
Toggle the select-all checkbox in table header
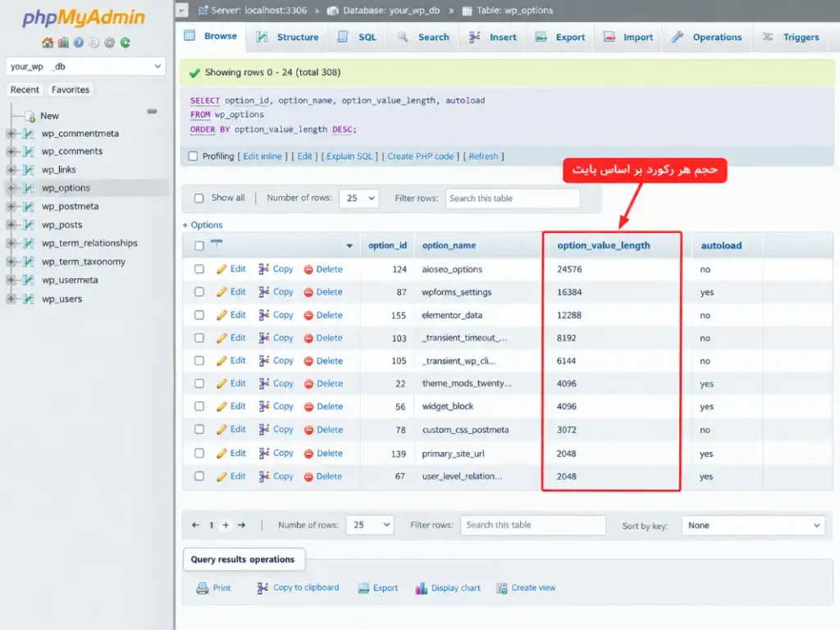click(x=199, y=245)
